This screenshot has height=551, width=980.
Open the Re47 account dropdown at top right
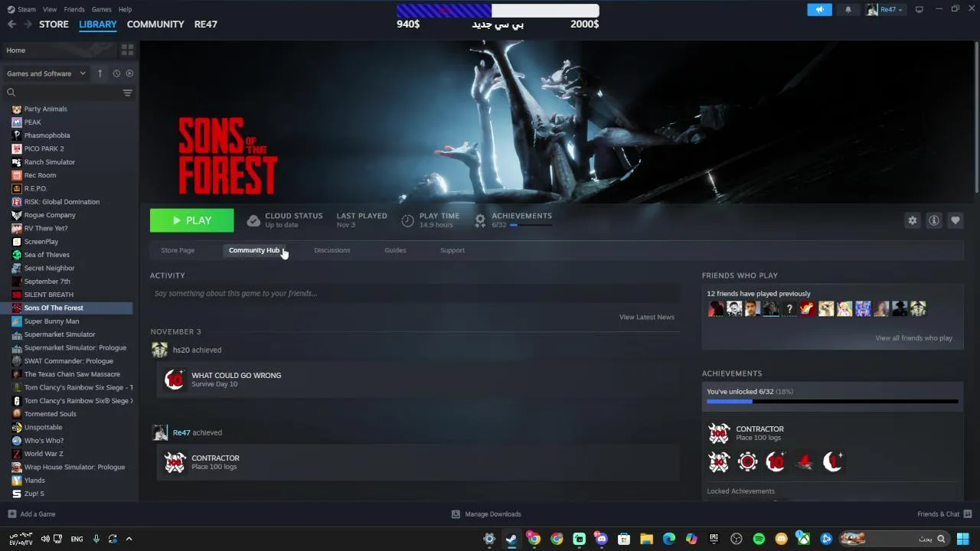pos(885,9)
